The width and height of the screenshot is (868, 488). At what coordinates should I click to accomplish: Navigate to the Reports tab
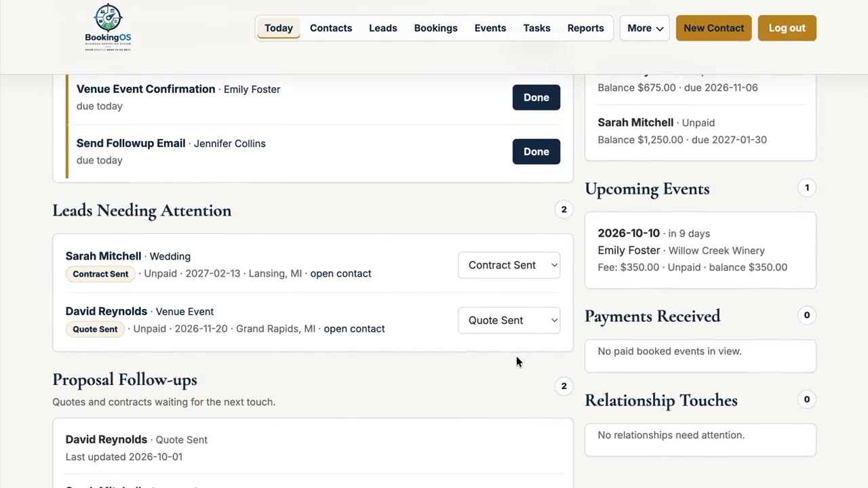586,28
